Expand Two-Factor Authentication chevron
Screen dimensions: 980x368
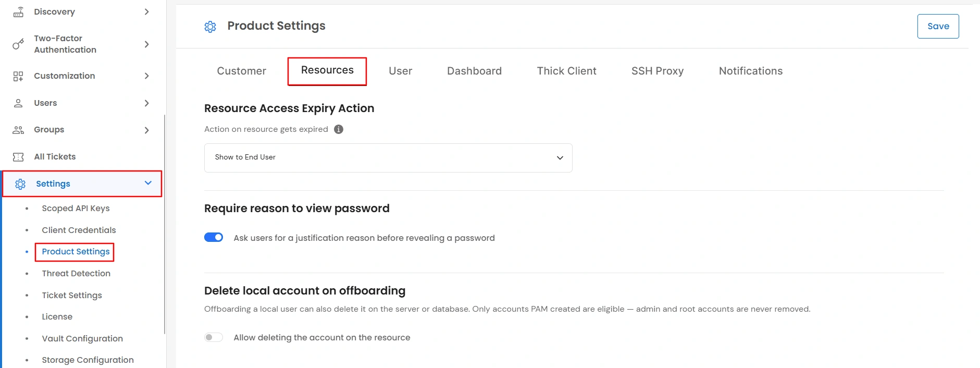[x=147, y=44]
